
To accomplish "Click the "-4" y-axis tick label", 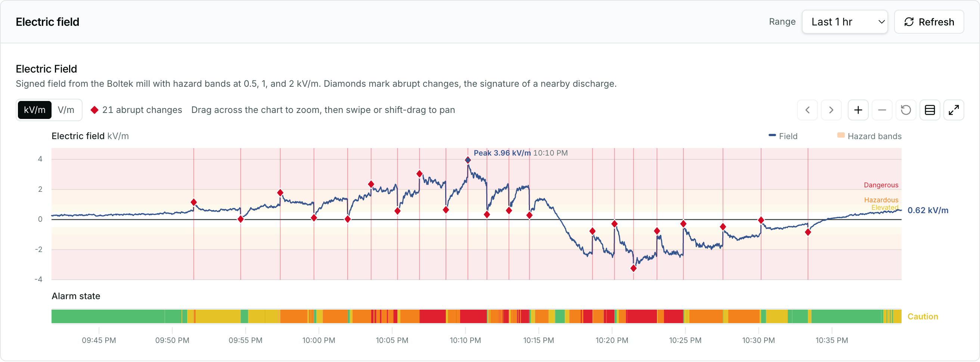I will 38,280.
